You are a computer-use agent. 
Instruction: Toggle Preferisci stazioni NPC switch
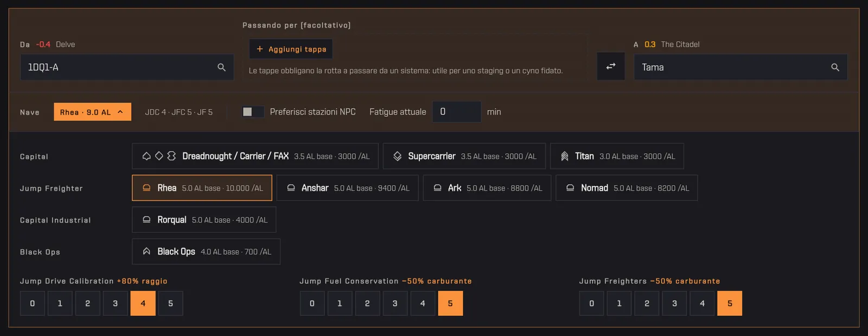pyautogui.click(x=253, y=112)
